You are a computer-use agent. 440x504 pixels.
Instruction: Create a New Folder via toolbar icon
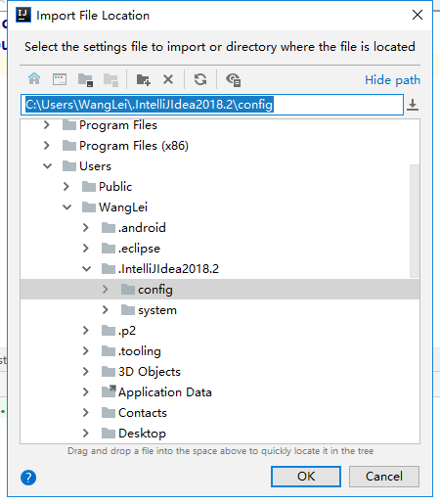144,79
